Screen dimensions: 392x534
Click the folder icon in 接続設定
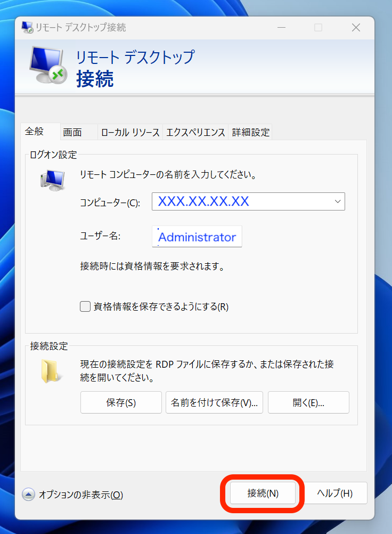tap(51, 370)
